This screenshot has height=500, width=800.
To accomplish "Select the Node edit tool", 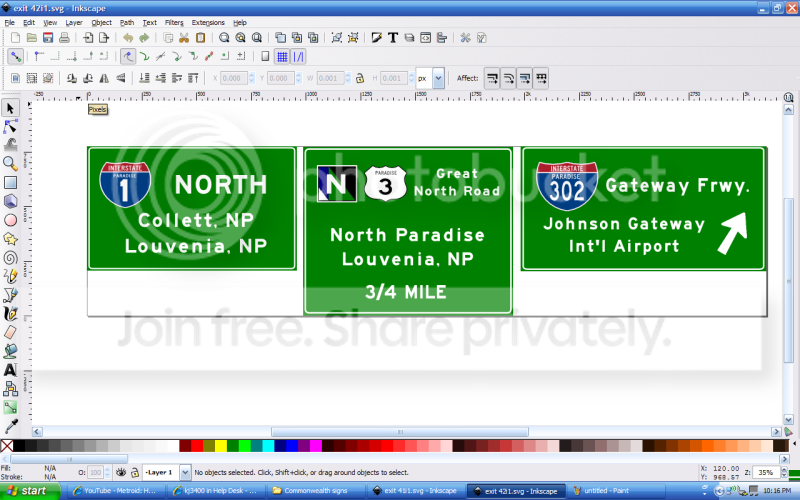I will [x=10, y=126].
